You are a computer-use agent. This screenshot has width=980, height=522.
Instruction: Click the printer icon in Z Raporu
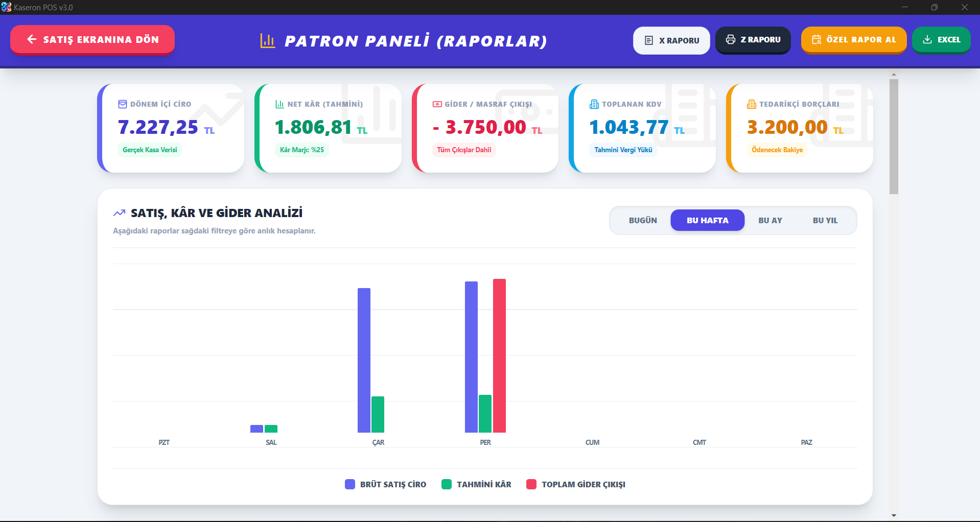pos(730,39)
